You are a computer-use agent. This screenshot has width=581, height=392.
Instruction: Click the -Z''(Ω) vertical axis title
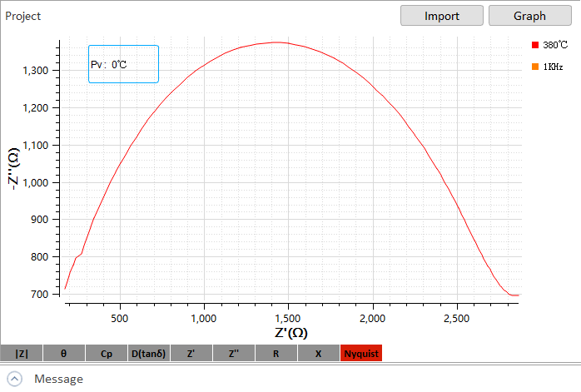tap(13, 181)
